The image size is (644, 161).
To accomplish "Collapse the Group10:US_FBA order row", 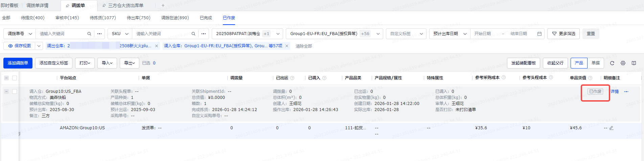I will click(x=6, y=91).
